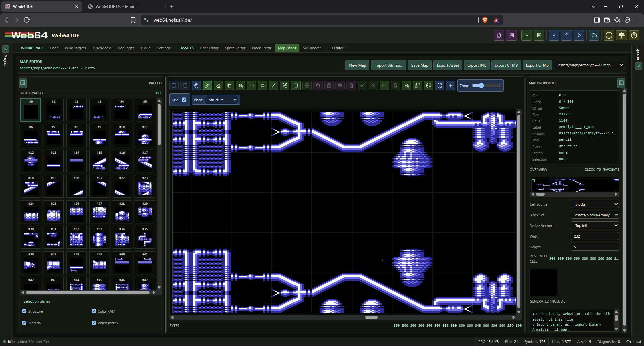The image size is (644, 346).
Task: Expand the Project sidebar arrow
Action: [5, 49]
